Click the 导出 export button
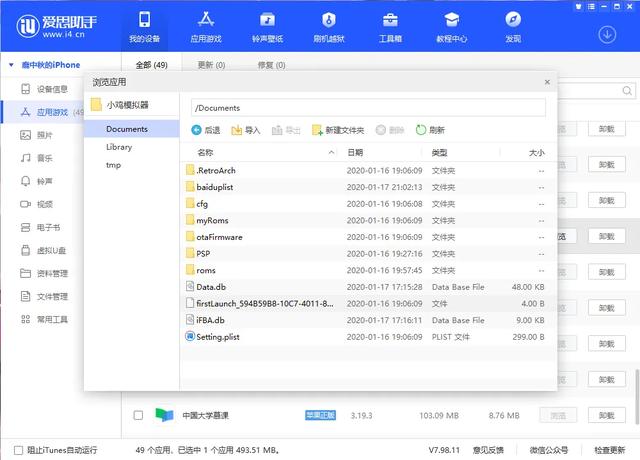This screenshot has height=460, width=640. [x=286, y=130]
